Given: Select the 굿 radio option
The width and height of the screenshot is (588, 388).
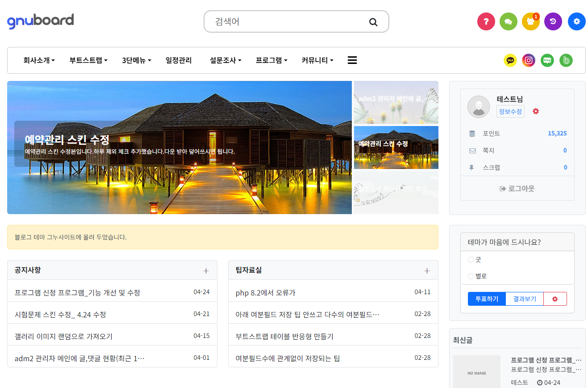Looking at the screenshot, I should pyautogui.click(x=471, y=260).
